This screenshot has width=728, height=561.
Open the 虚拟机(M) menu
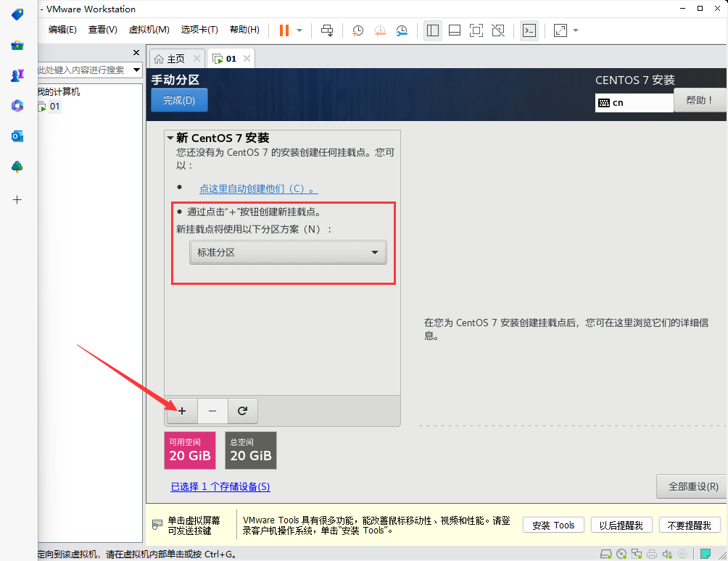[149, 30]
